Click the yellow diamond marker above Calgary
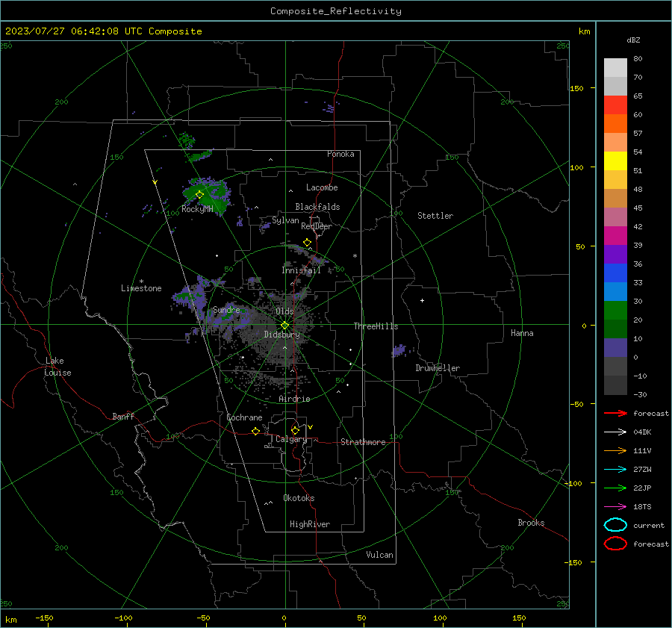This screenshot has width=672, height=628. pyautogui.click(x=295, y=430)
